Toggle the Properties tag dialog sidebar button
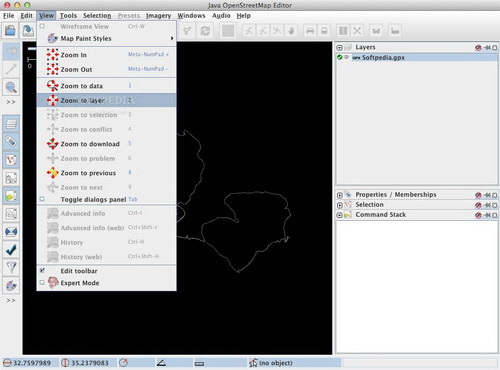Viewport: 500px width, 370px height. point(11,142)
